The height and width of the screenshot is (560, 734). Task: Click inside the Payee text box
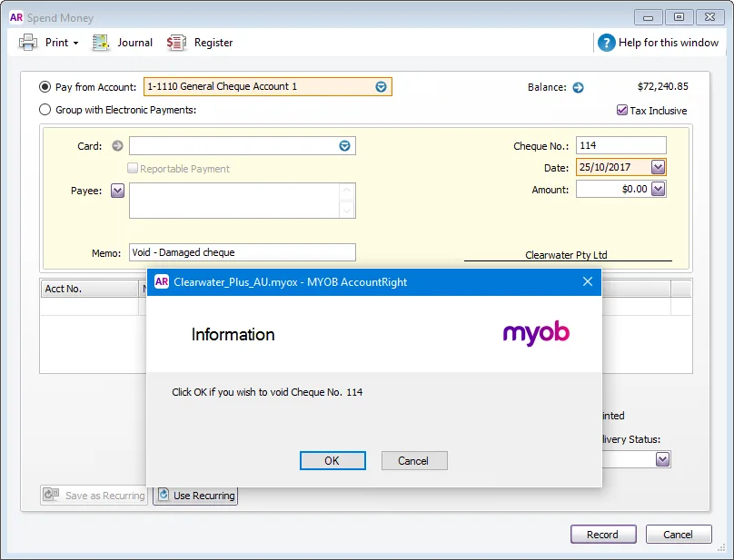pos(234,201)
